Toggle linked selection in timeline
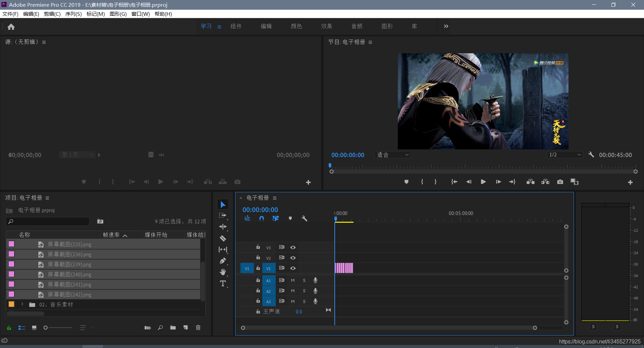 [276, 218]
